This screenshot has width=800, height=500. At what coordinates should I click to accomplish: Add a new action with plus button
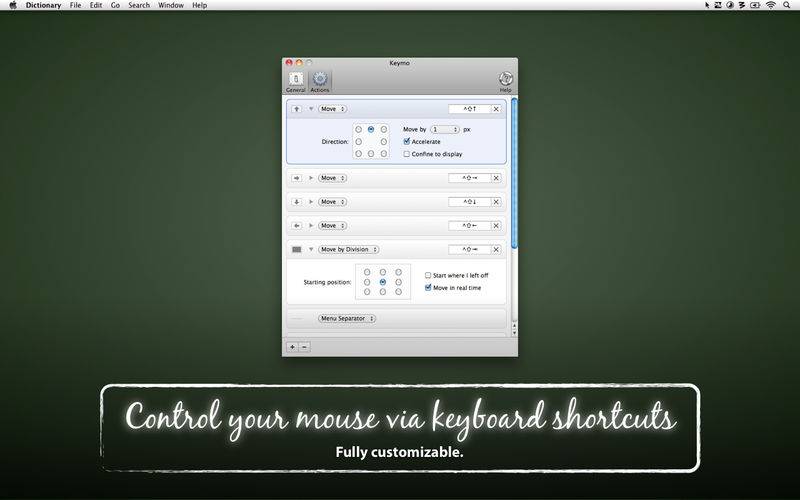(x=292, y=347)
